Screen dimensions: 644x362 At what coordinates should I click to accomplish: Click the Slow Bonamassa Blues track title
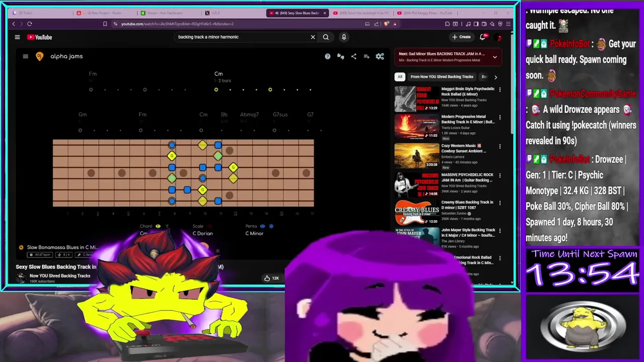pos(62,247)
